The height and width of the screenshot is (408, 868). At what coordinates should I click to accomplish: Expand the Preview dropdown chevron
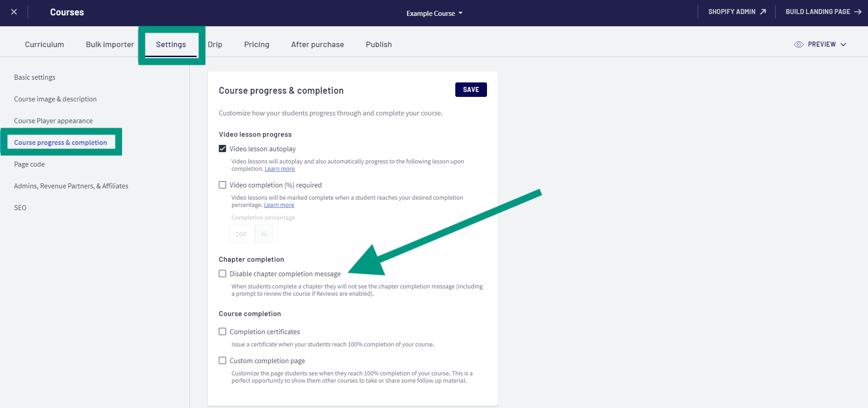tap(843, 44)
